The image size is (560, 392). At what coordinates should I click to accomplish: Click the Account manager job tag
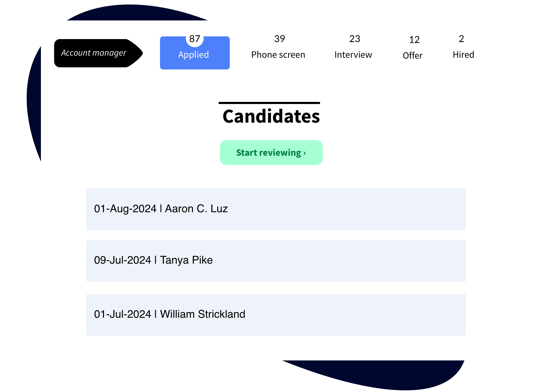[93, 53]
